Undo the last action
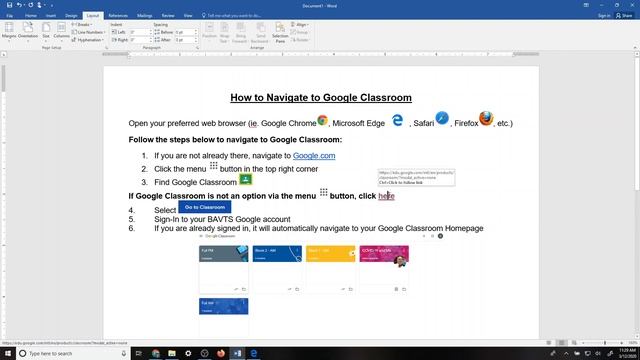This screenshot has width=640, height=360. pyautogui.click(x=19, y=5)
